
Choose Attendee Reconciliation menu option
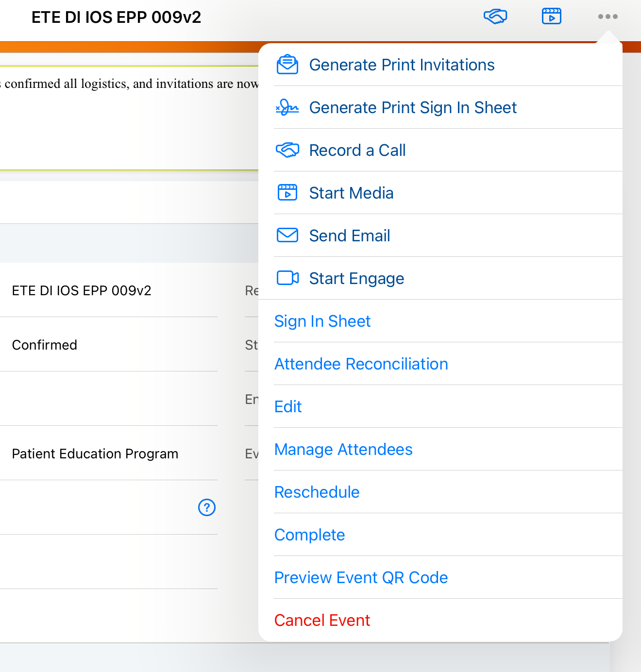pos(361,364)
